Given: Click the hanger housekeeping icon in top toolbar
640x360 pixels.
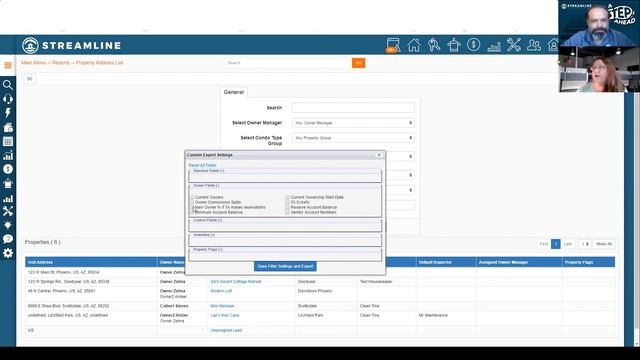Looking at the screenshot, I should (453, 45).
